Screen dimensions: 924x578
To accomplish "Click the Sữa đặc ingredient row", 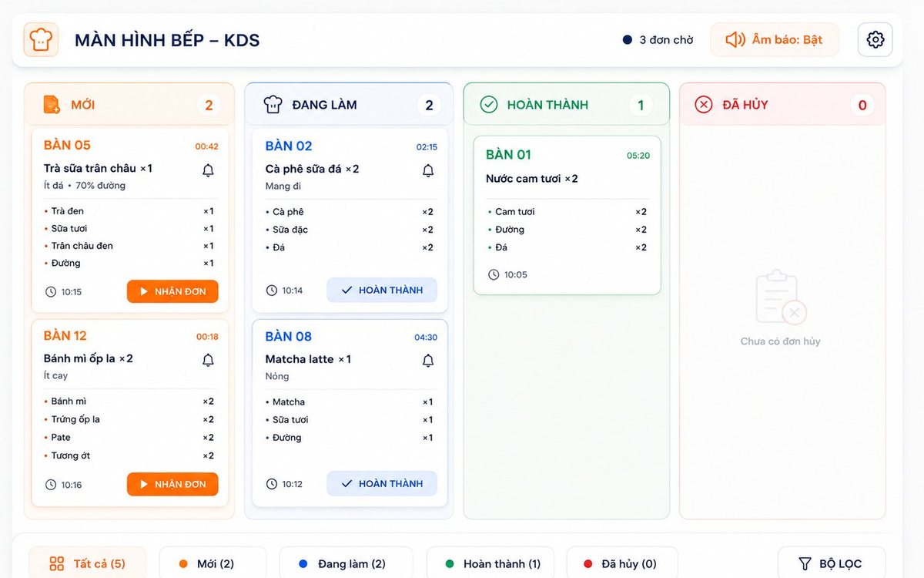I will (350, 230).
